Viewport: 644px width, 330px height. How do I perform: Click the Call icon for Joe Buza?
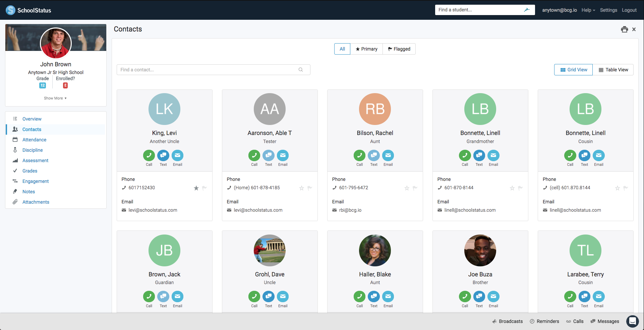(465, 296)
